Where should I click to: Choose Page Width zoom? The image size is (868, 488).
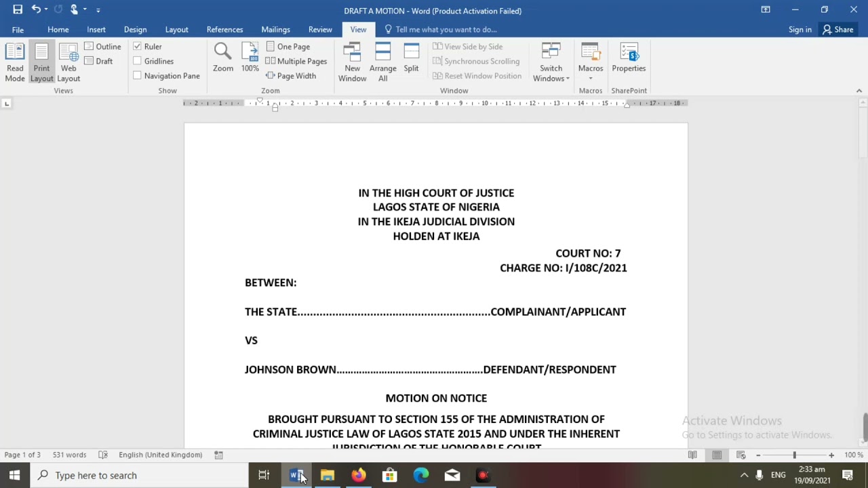point(291,76)
